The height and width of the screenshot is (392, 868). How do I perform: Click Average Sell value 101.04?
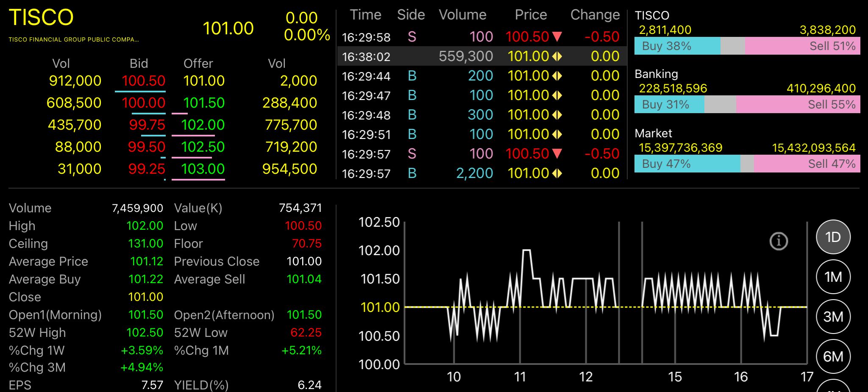[304, 279]
